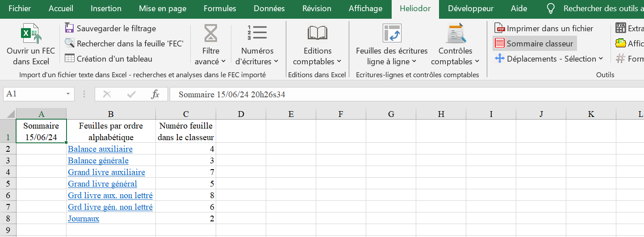Select column D header

(241, 114)
